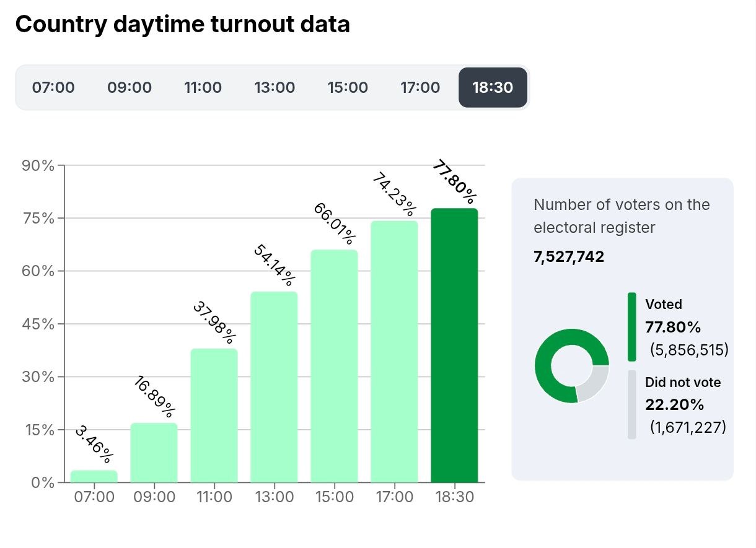The height and width of the screenshot is (548, 756).
Task: Click the green Voted legend swatch
Action: [x=631, y=327]
